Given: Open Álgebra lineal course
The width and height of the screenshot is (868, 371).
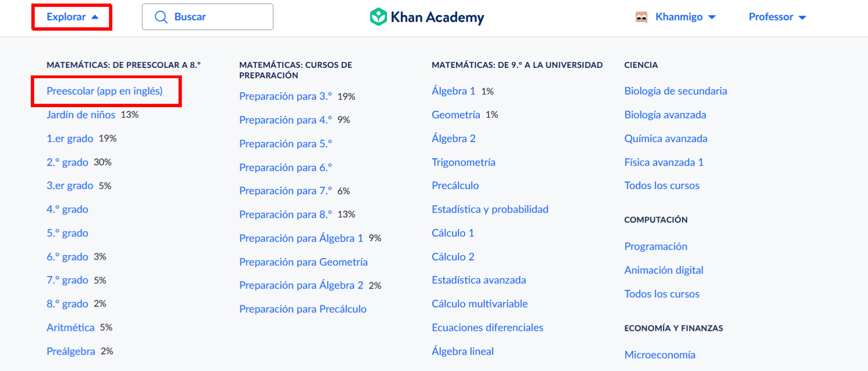Looking at the screenshot, I should [463, 351].
